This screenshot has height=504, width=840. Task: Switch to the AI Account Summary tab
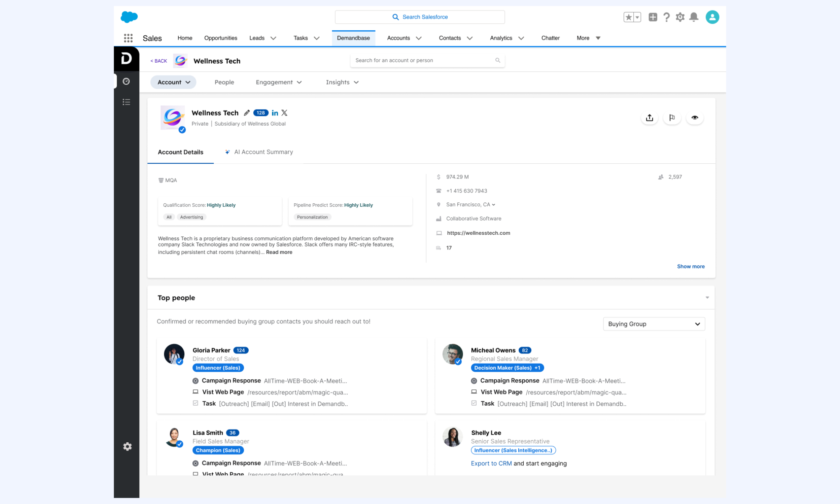[x=259, y=152]
